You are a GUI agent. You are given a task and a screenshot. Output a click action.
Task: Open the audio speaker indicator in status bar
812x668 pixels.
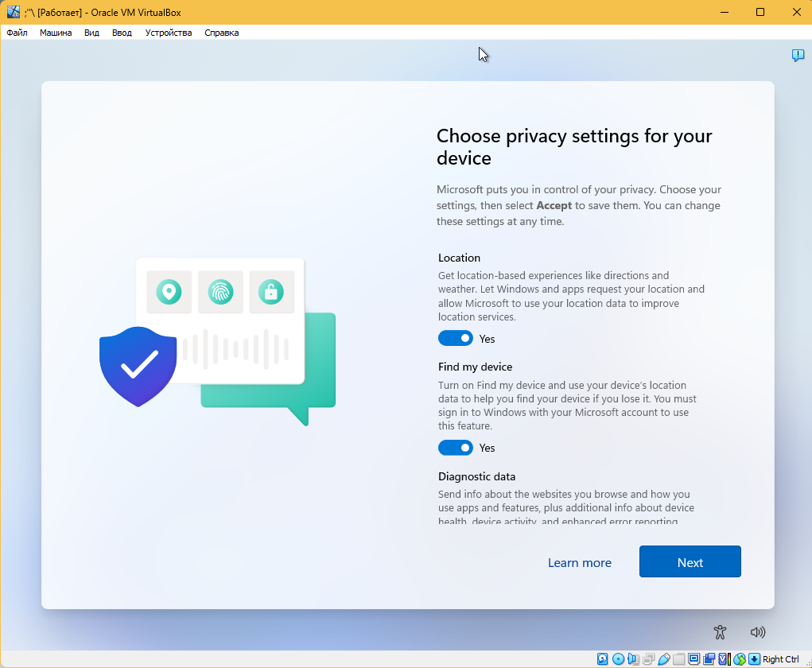(633, 658)
